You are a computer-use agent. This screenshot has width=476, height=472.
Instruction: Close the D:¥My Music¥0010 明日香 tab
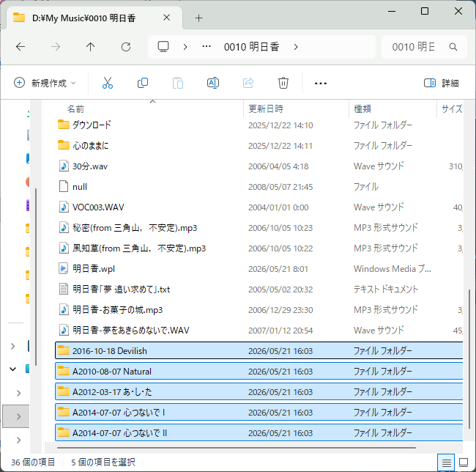click(x=167, y=18)
